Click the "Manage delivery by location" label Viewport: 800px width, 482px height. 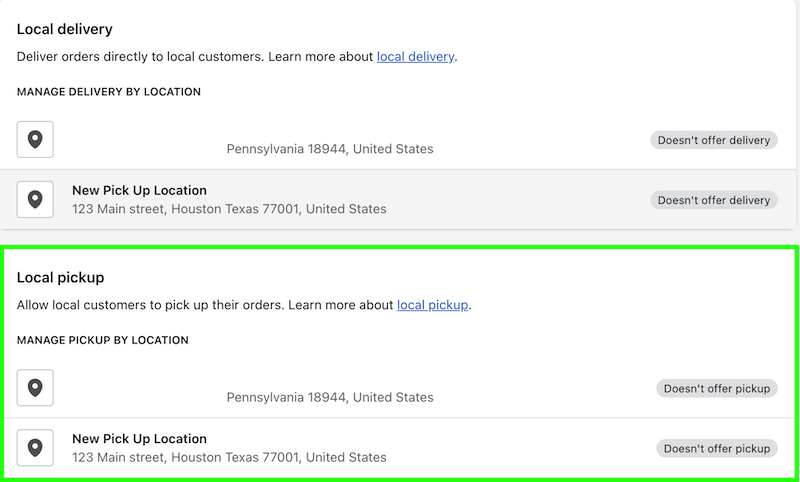pyautogui.click(x=109, y=92)
